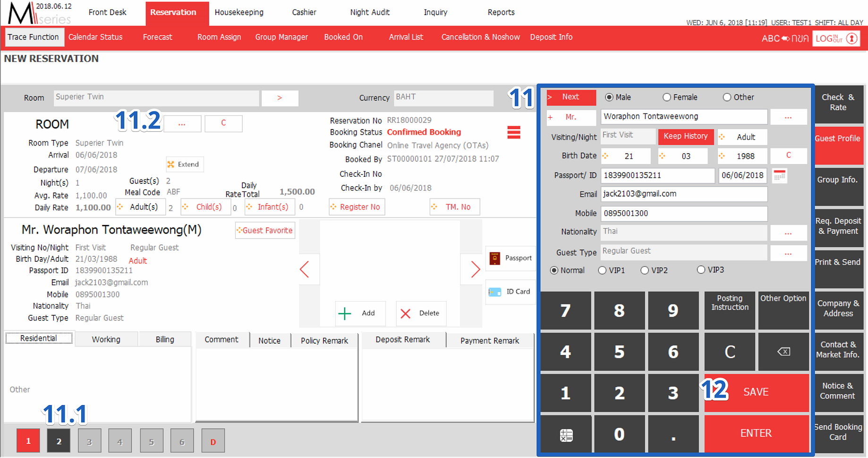Click the red ENTER button
Viewport: 868px width, 458px height.
coord(756,433)
